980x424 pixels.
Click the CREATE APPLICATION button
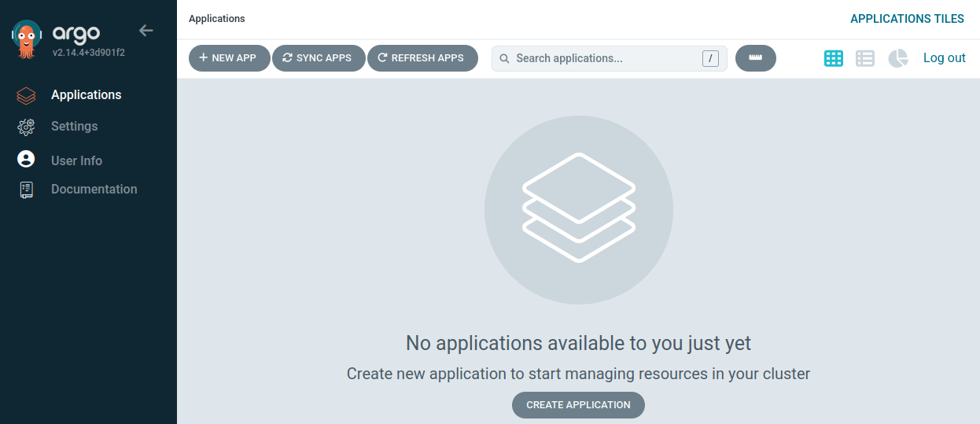578,405
